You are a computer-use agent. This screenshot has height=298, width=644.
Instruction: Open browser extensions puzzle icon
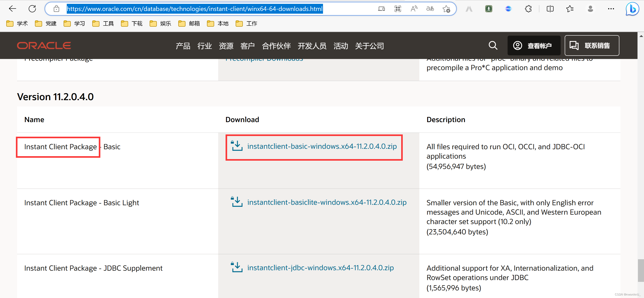point(528,9)
